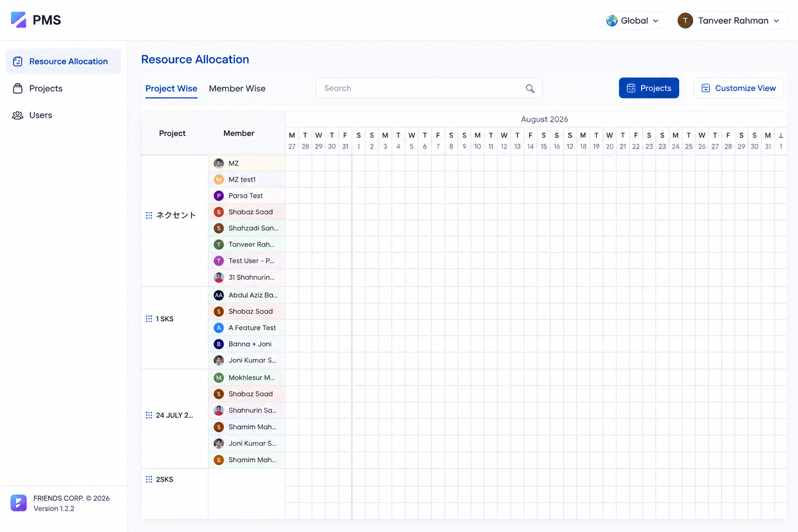The width and height of the screenshot is (798, 532).
Task: Click the Version 1.2.2 footer text
Action: [54, 509]
